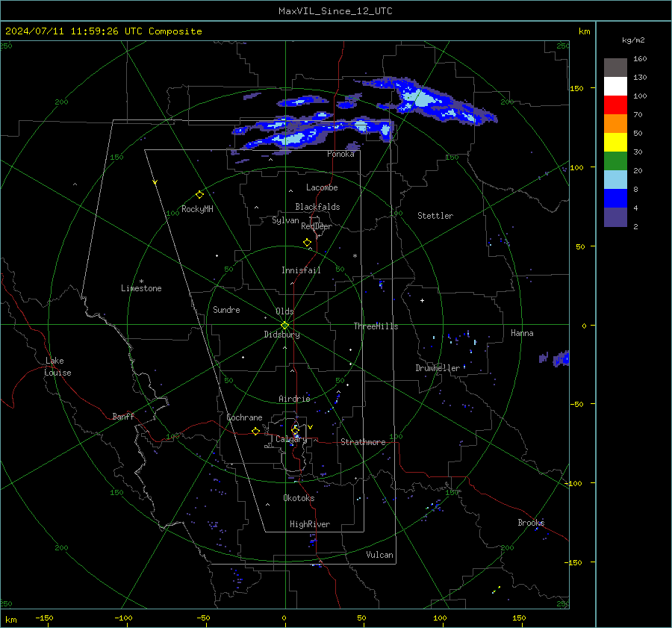Click the Olds label
Screen dimensions: 672x628
coord(284,311)
